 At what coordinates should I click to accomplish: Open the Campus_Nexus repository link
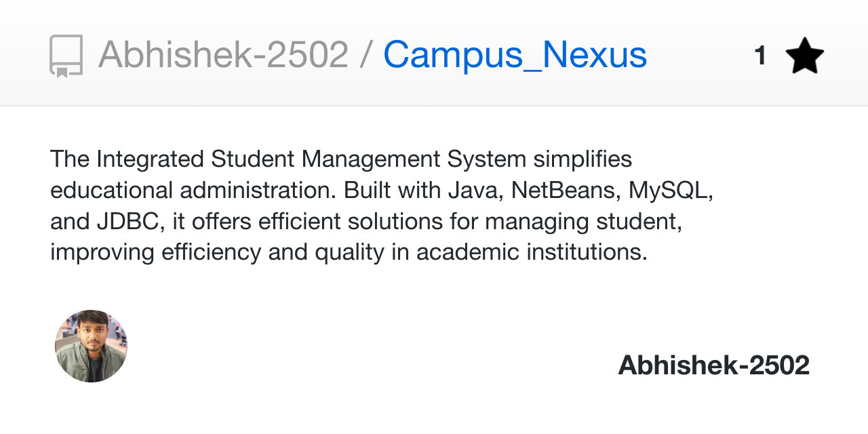coord(514,54)
